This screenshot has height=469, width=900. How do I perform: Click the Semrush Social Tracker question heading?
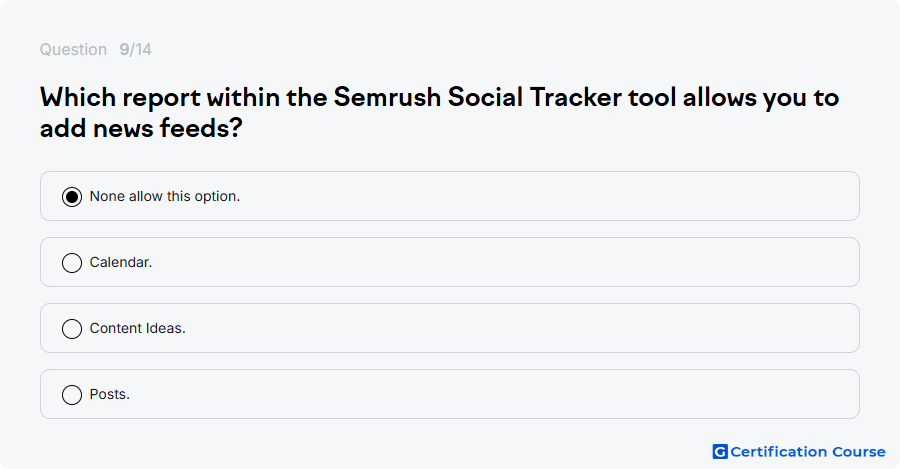(x=440, y=113)
